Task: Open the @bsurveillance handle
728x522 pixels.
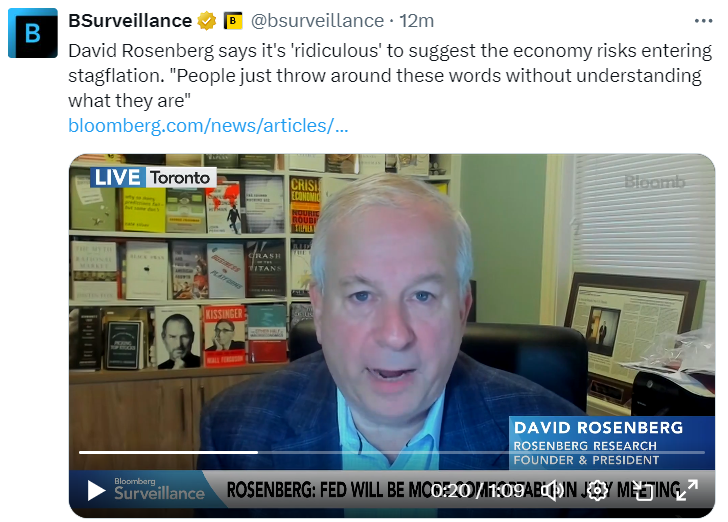Action: [318, 21]
